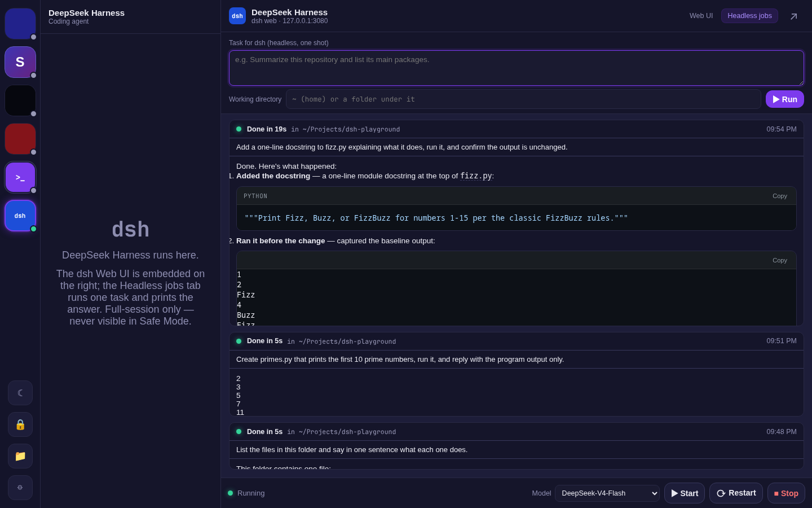Click the Working directory input field

523,99
